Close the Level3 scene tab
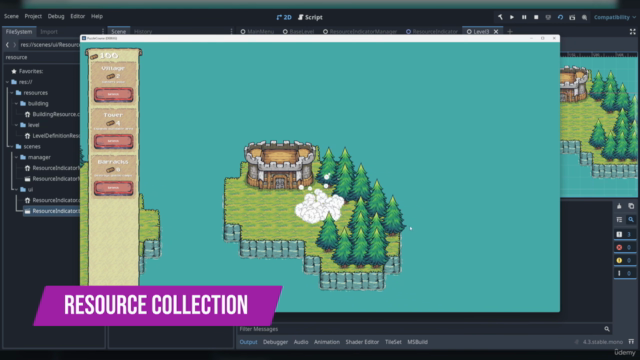The image size is (640, 360). coord(496,31)
